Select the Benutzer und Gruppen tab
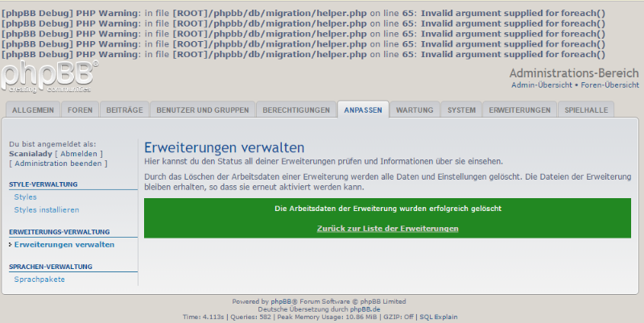Image resolution: width=644 pixels, height=323 pixels. coord(203,110)
